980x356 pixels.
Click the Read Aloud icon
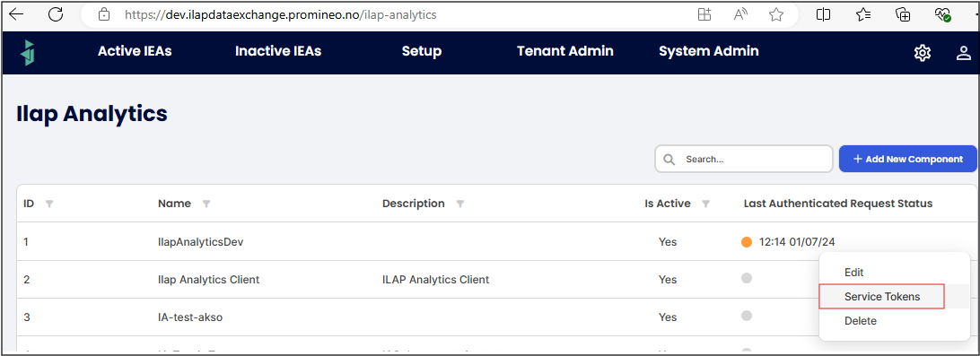pyautogui.click(x=740, y=15)
